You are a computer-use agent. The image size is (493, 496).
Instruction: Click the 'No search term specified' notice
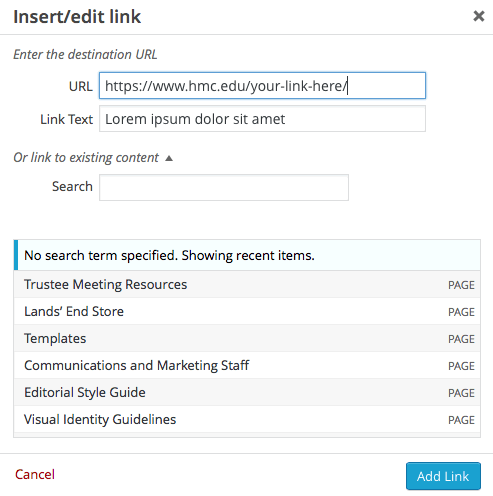point(247,255)
